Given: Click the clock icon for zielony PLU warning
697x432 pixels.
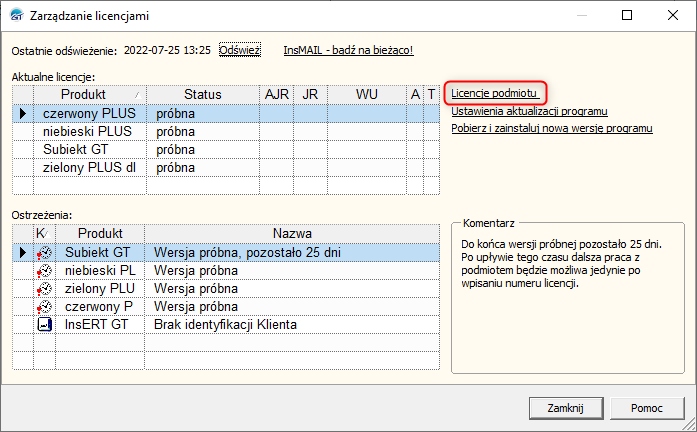Looking at the screenshot, I should point(44,289).
